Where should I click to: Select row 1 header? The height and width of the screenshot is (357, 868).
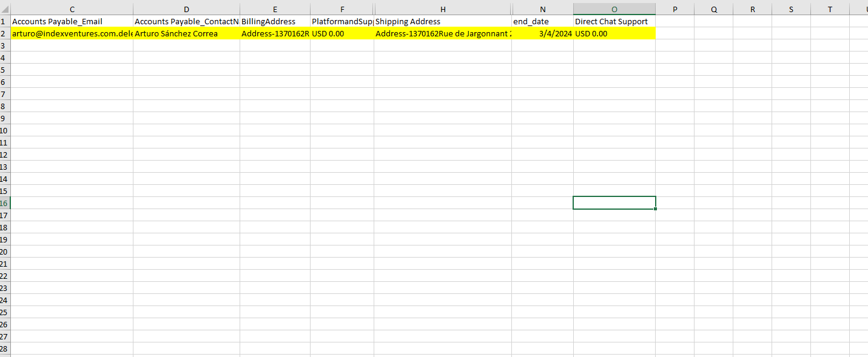click(5, 21)
